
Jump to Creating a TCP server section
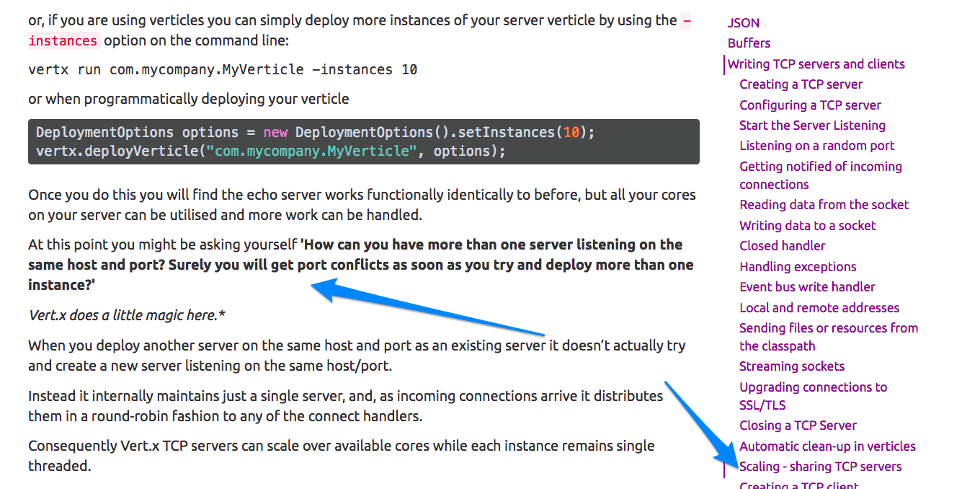coord(801,84)
